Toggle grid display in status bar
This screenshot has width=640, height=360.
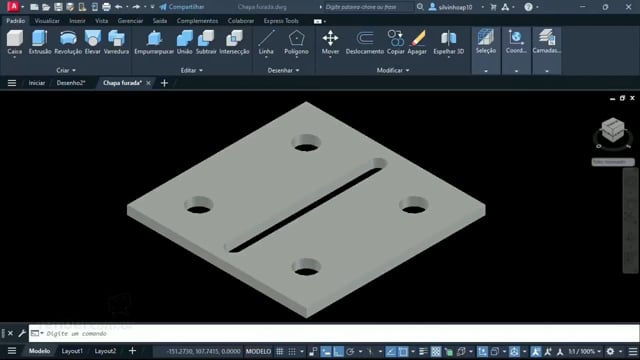280,351
